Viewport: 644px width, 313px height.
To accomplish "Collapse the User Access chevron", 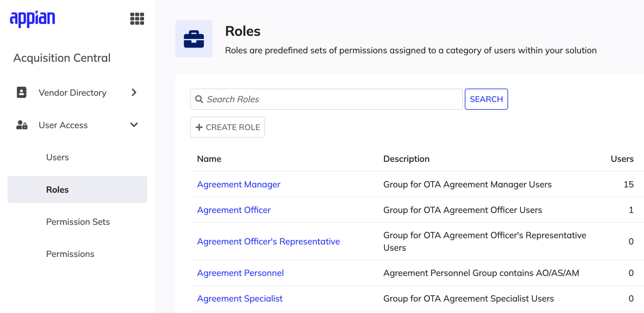I will [x=134, y=125].
